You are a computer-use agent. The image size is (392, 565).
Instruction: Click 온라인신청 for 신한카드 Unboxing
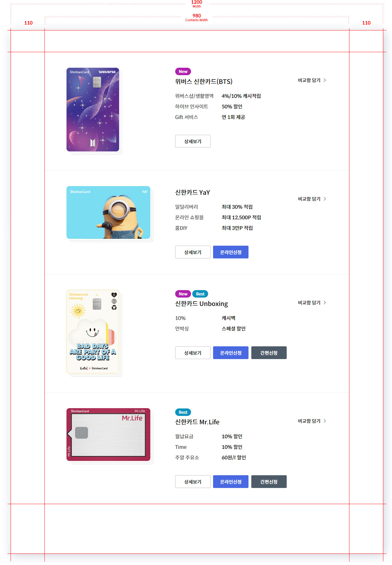(231, 353)
